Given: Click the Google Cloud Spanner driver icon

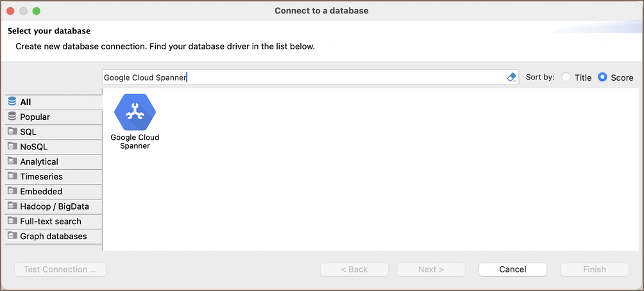Looking at the screenshot, I should pos(135,112).
